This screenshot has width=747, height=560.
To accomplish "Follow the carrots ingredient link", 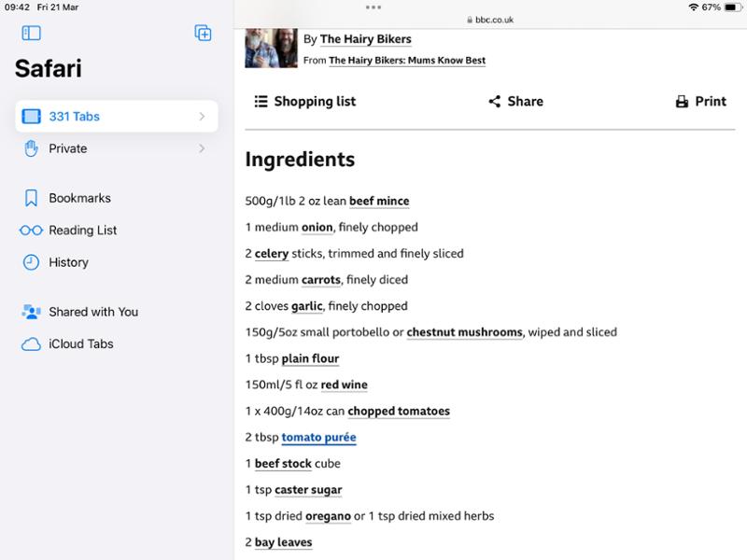I will 321,280.
